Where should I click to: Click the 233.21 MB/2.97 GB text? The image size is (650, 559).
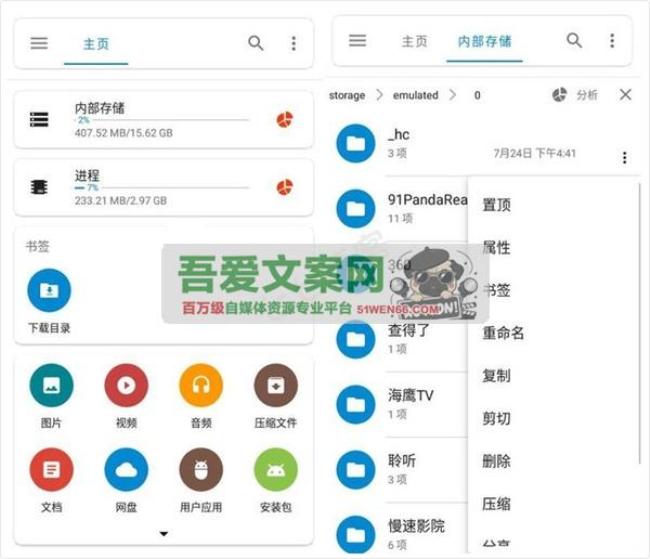click(121, 201)
